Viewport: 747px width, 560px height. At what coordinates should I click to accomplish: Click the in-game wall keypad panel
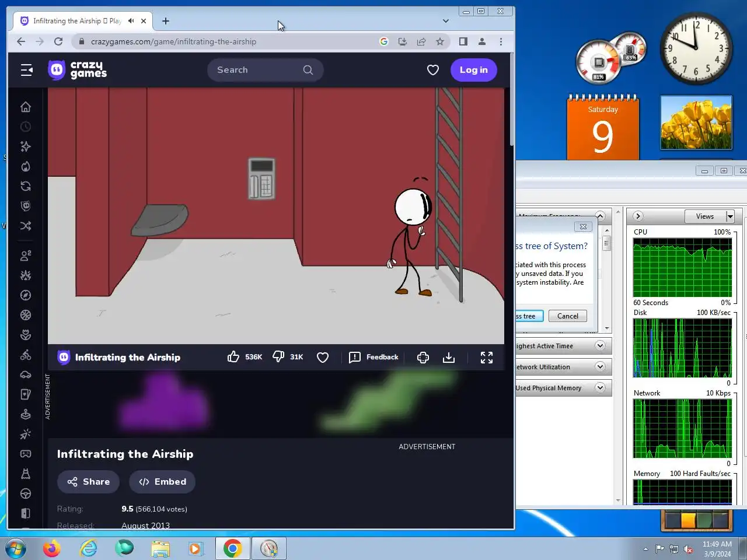point(261,178)
